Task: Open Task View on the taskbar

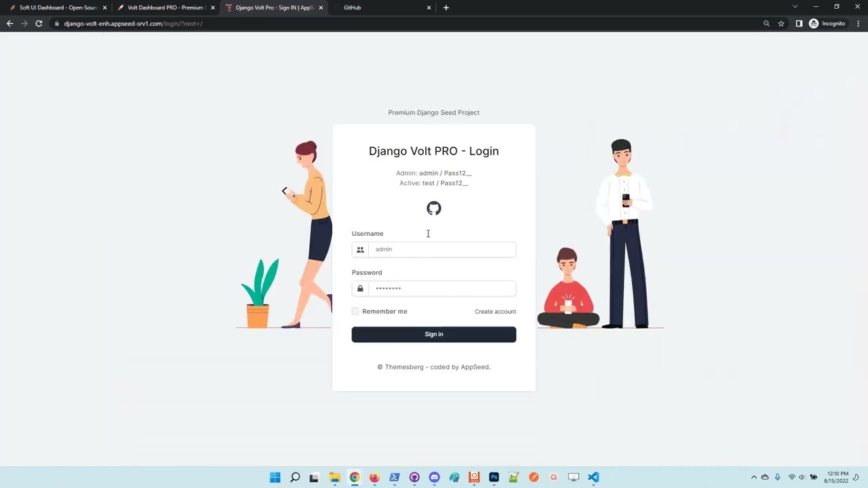Action: point(314,477)
